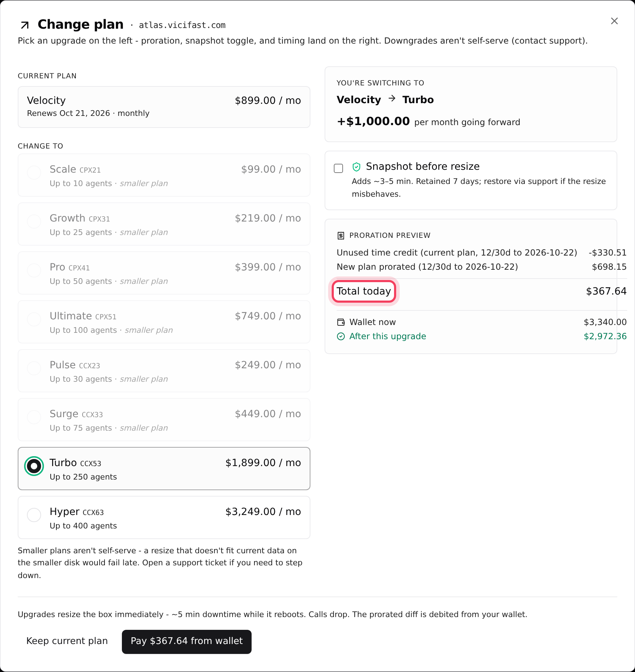This screenshot has width=635, height=672.
Task: Click the upgrade arrow icon beside Change plan
Action: click(x=25, y=25)
